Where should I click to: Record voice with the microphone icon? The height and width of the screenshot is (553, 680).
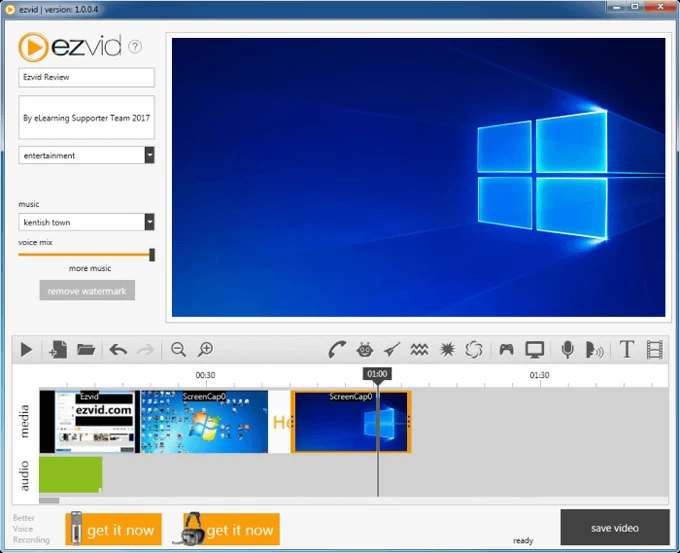point(567,349)
